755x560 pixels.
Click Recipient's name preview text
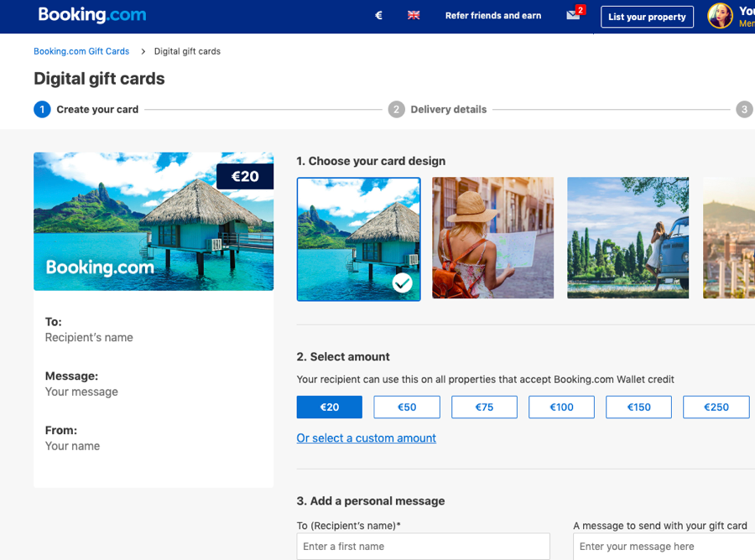point(89,338)
